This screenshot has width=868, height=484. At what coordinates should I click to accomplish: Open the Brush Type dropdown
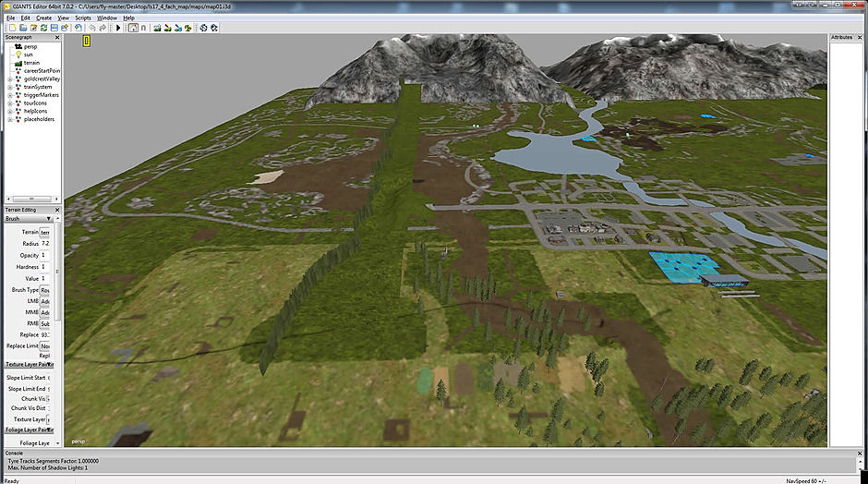45,290
